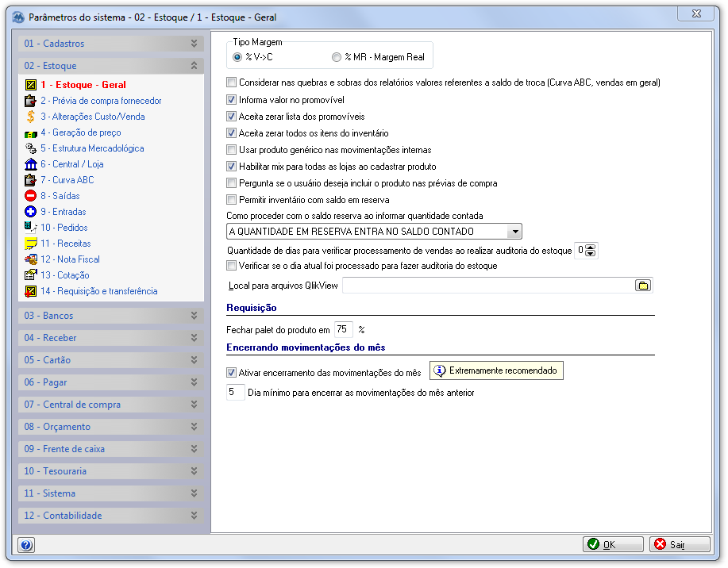The image size is (728, 568).
Task: Click the blue plus Entradas icon
Action: (x=31, y=212)
